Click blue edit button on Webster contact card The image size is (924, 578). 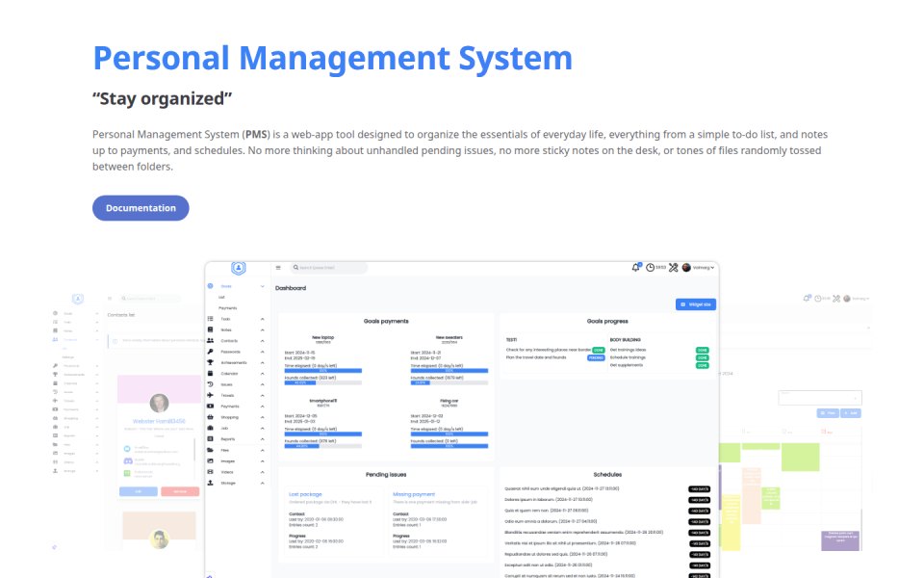(139, 491)
